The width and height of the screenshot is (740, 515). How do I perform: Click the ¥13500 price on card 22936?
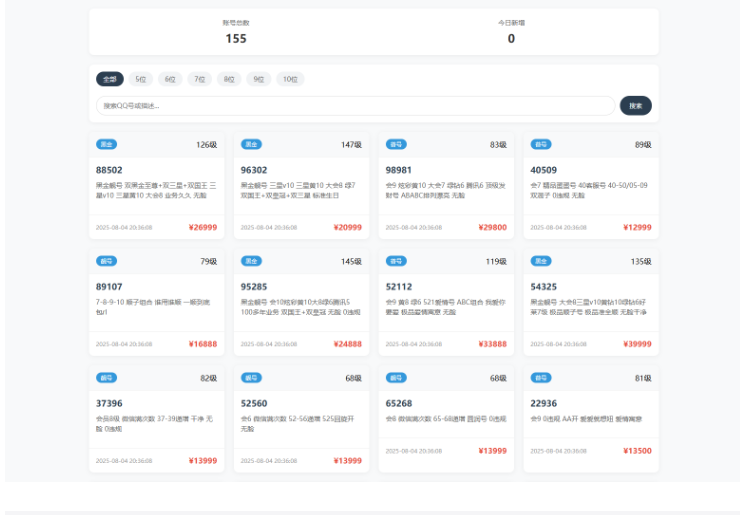pyautogui.click(x=637, y=451)
